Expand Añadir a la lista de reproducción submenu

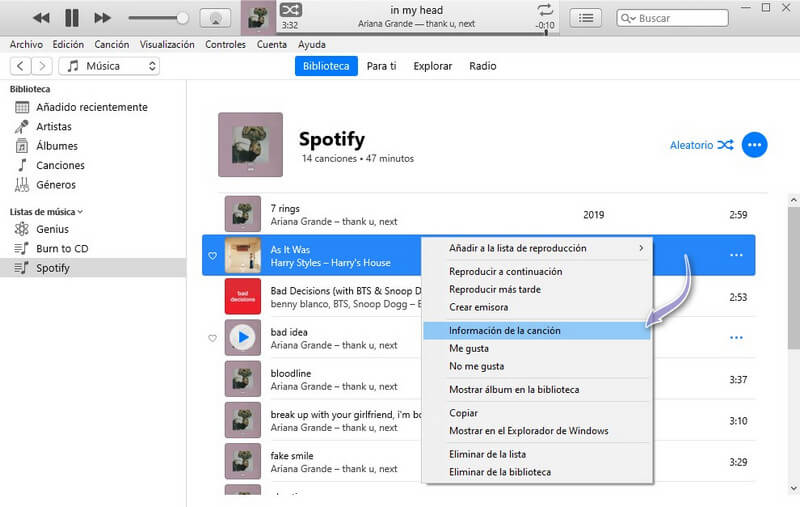(x=537, y=248)
